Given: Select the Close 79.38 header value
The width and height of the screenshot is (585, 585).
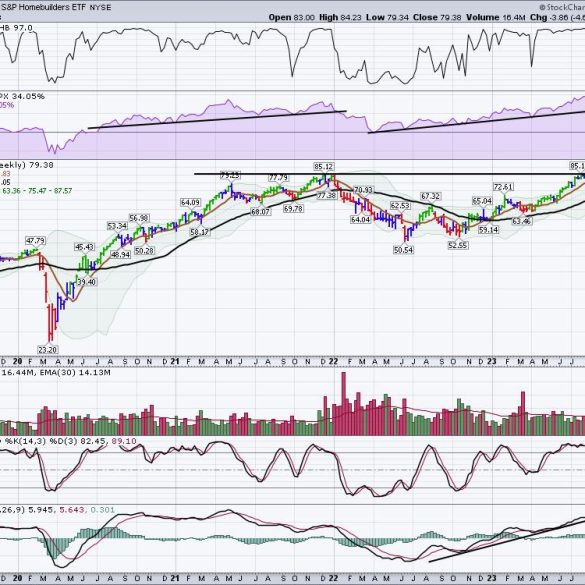Looking at the screenshot, I should tap(437, 17).
